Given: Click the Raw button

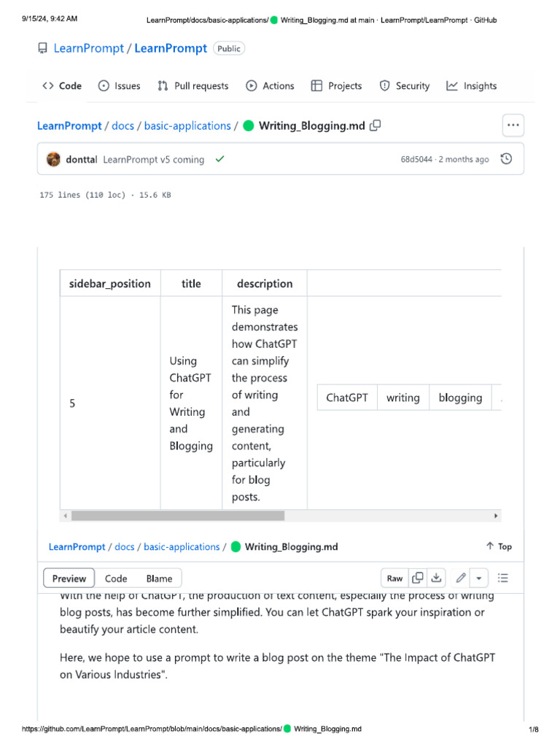Looking at the screenshot, I should coord(394,578).
